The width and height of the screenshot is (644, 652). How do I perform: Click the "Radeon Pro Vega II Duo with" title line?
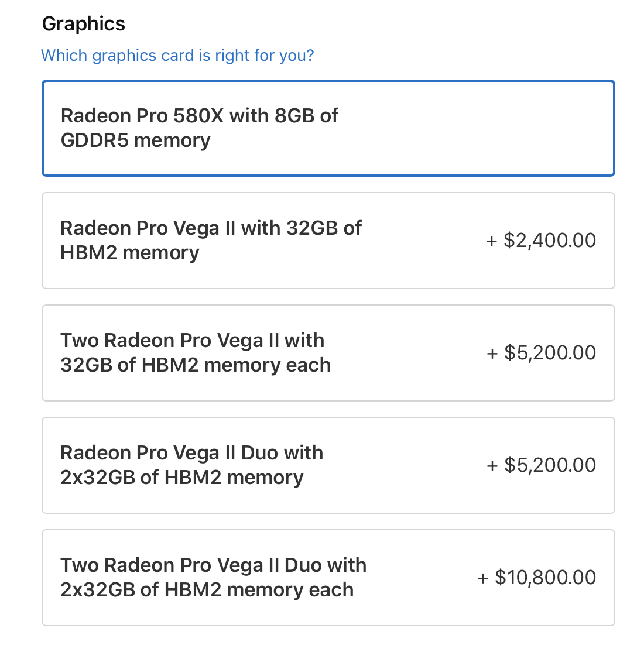191,453
